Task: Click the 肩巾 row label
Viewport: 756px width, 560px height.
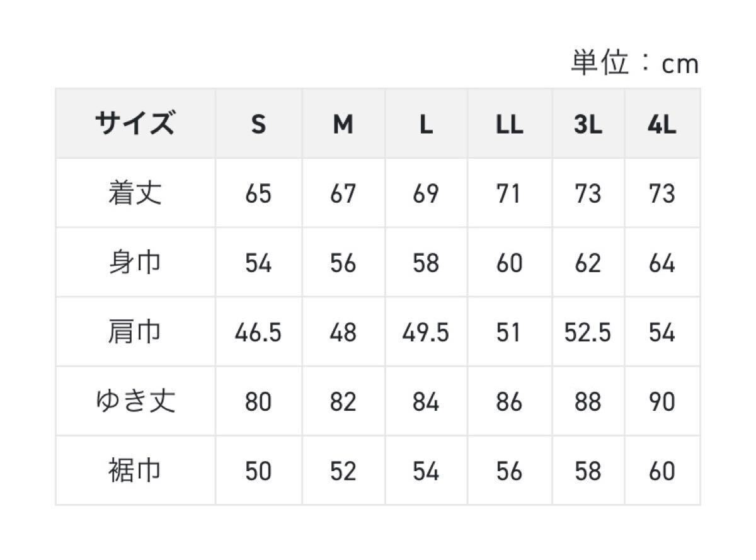Action: click(x=135, y=331)
